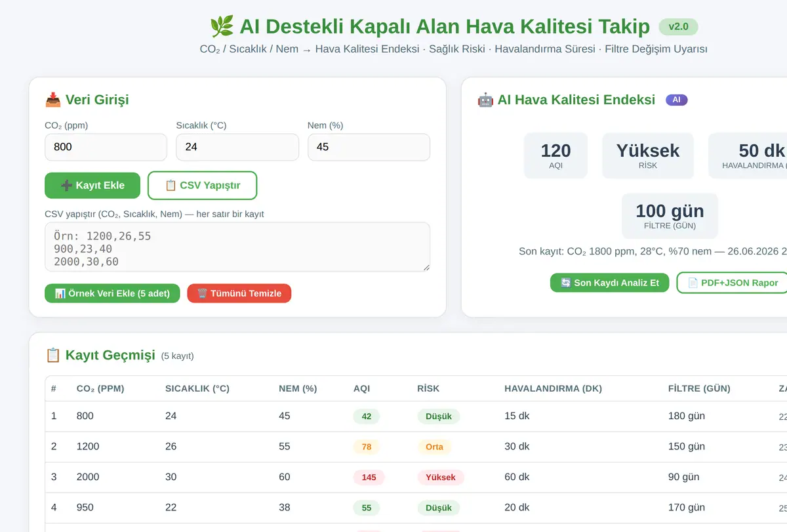Click the CO₂ value 950 in row 4
Screen dimensions: 787x532
[x=85, y=507]
